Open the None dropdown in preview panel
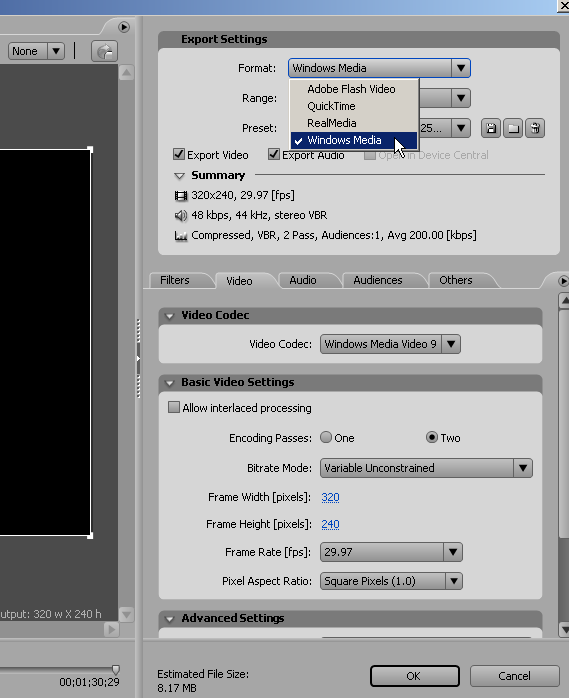Viewport: 569px width, 698px height. pyautogui.click(x=36, y=51)
